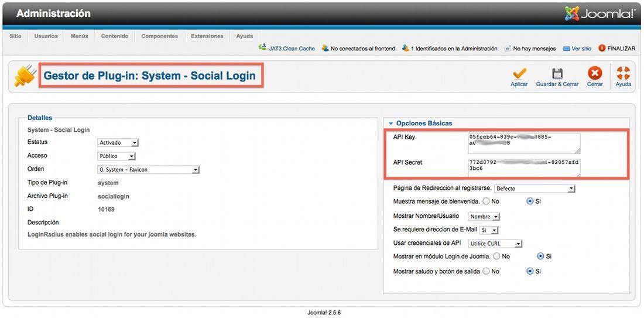Open the Sitio menu
The width and height of the screenshot is (644, 318).
(x=15, y=36)
